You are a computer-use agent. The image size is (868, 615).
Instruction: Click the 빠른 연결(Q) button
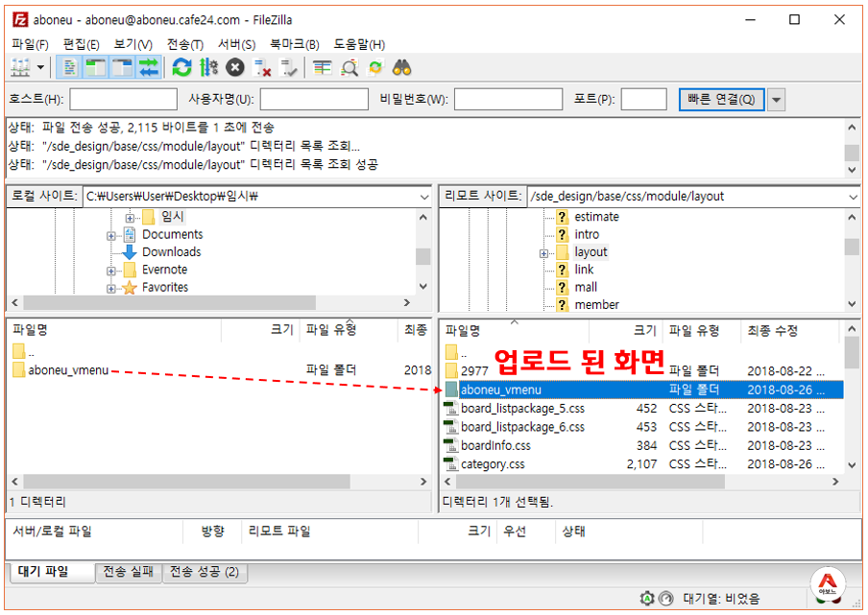pyautogui.click(x=721, y=100)
